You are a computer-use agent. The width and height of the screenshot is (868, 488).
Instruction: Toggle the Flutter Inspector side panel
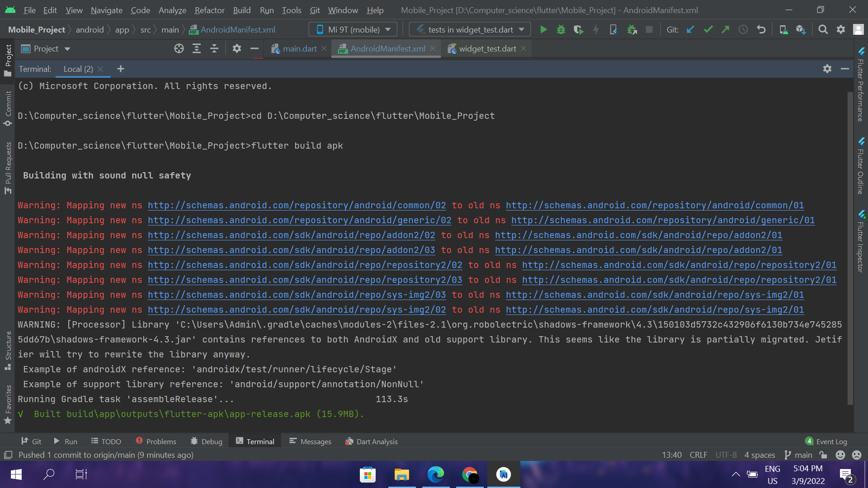(861, 241)
